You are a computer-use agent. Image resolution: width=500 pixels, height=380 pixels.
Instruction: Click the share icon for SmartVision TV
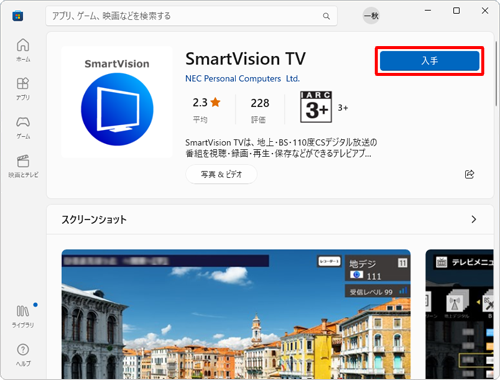tap(469, 174)
